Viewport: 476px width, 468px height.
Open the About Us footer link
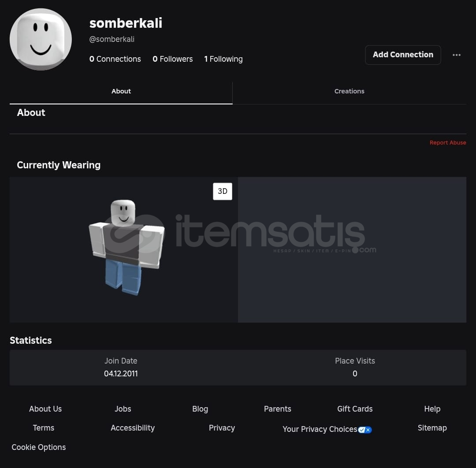click(x=45, y=409)
